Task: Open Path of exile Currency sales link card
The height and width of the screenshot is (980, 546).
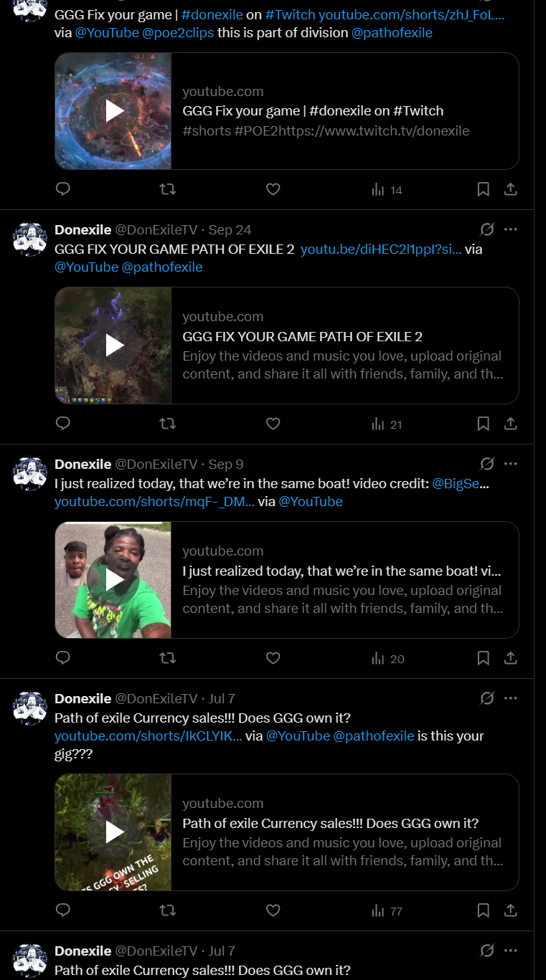Action: click(x=287, y=832)
